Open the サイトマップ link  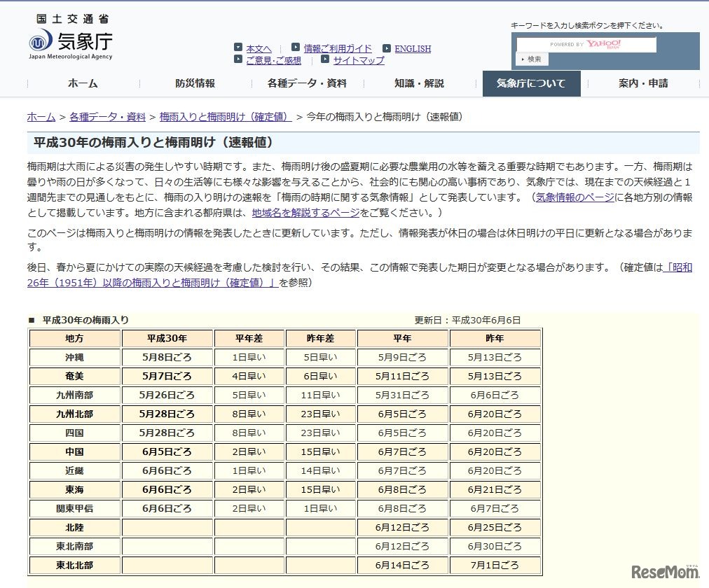click(x=359, y=60)
